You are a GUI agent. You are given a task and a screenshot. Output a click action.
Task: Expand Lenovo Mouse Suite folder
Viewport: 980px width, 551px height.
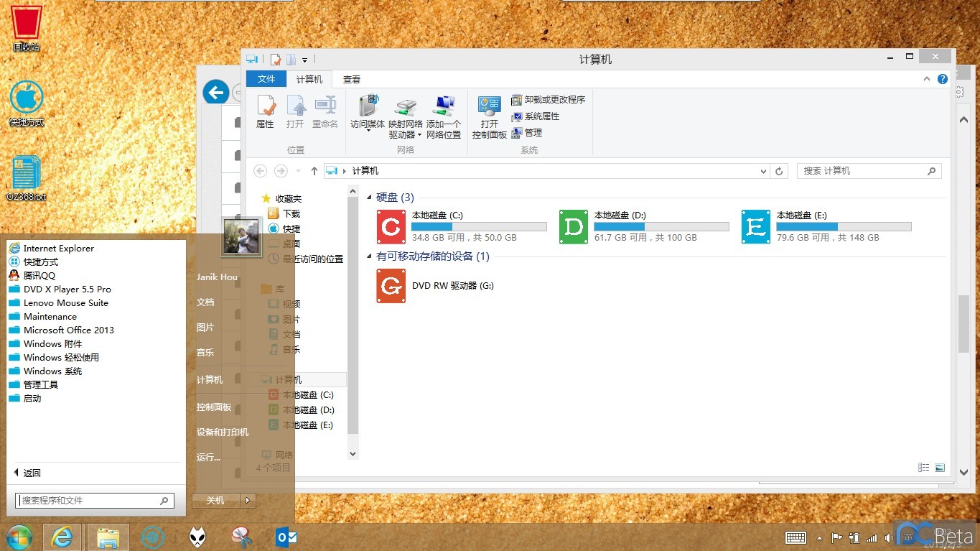click(x=58, y=302)
